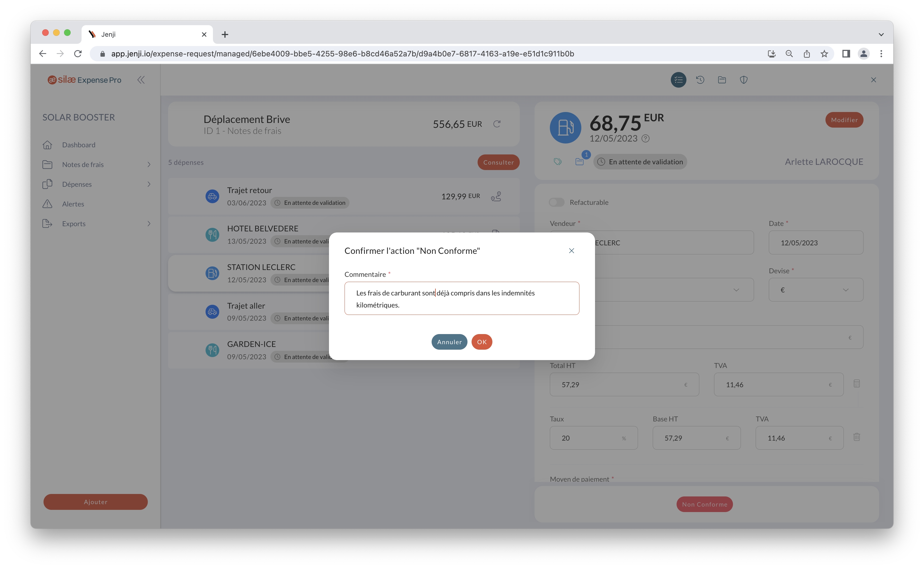Open attachments folder with badge 1
Viewport: 924px width, 569px height.
coord(579,162)
